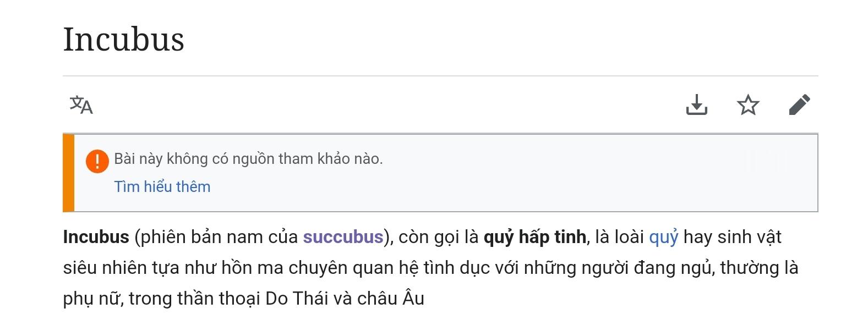Screen dimensions: 868x325
Task: Click bold "Incubus" starting the paragraph
Action: 96,237
